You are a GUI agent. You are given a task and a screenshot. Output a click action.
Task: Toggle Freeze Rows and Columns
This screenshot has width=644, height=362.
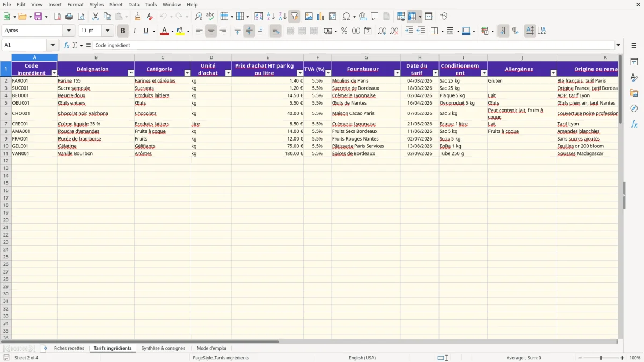coord(412,17)
